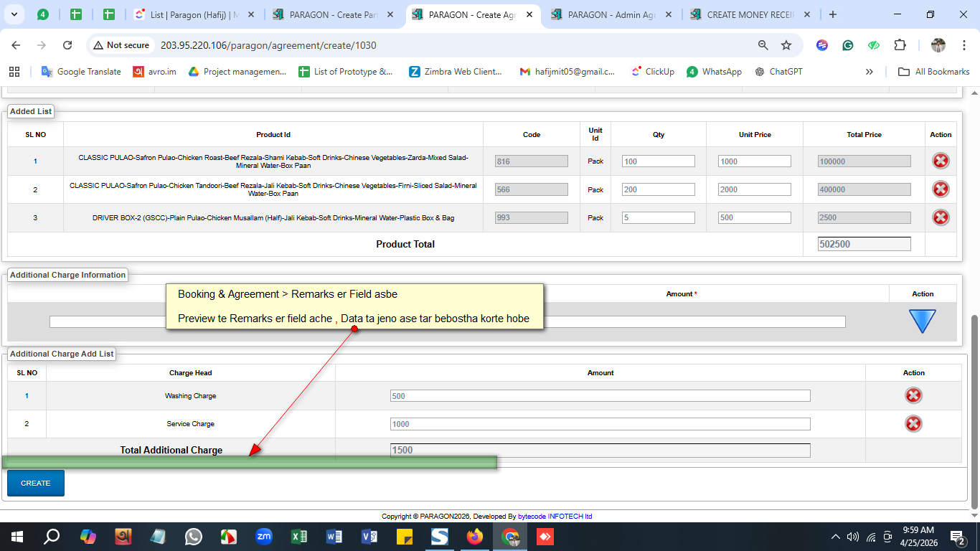The image size is (980, 551).
Task: Delete the Washing Charge row
Action: 913,395
